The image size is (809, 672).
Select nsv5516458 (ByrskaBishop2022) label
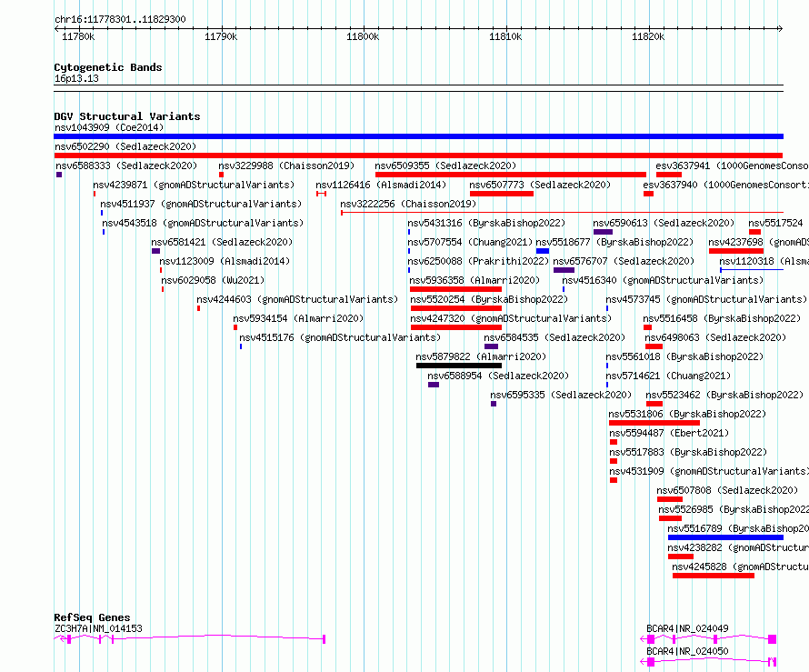pos(722,318)
